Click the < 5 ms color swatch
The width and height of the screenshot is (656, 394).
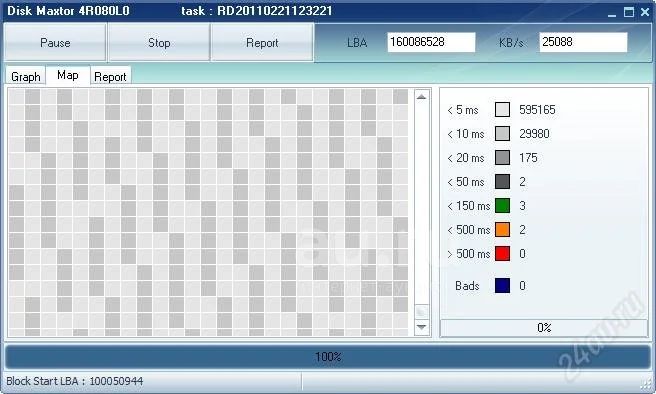point(502,110)
